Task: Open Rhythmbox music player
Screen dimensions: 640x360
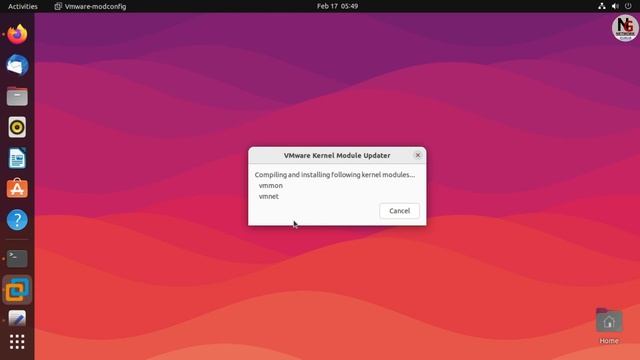Action: coord(17,127)
